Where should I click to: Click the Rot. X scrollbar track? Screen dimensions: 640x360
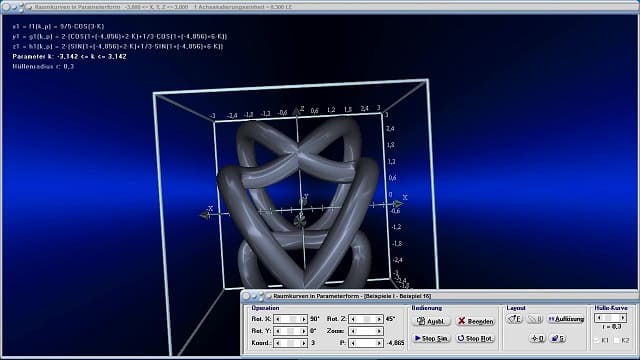(x=291, y=319)
